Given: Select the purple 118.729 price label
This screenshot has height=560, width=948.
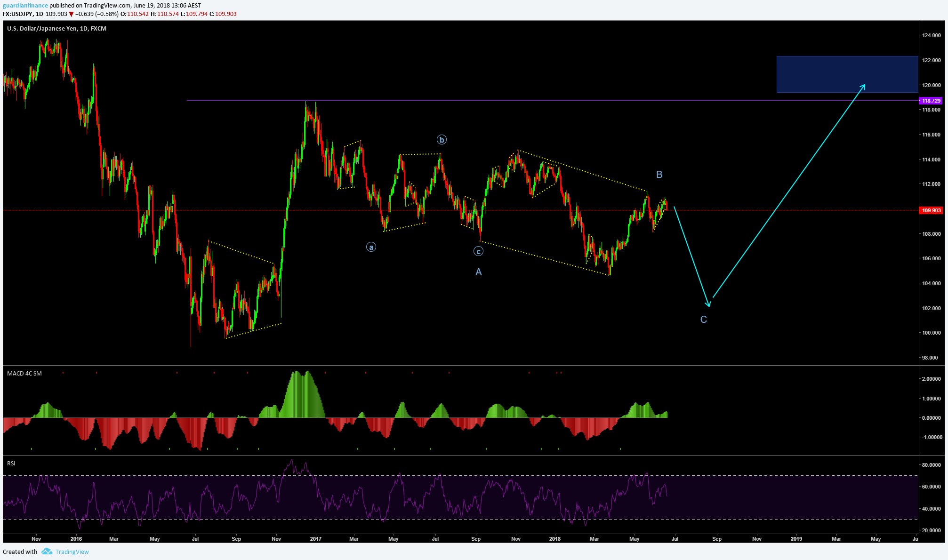Looking at the screenshot, I should click(x=931, y=101).
